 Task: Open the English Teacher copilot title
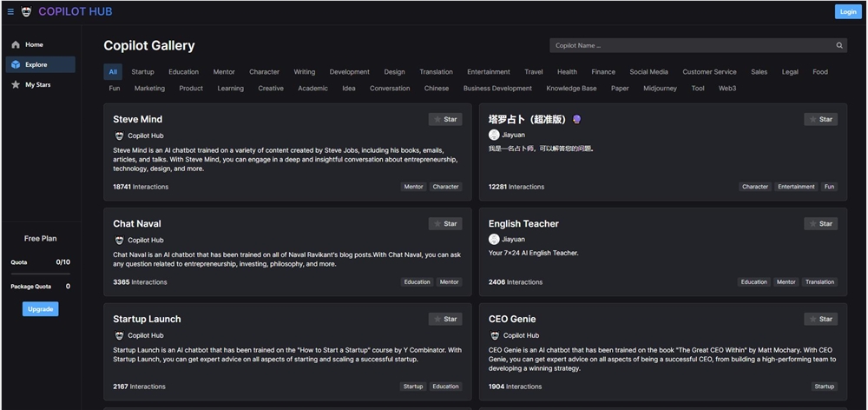(523, 224)
